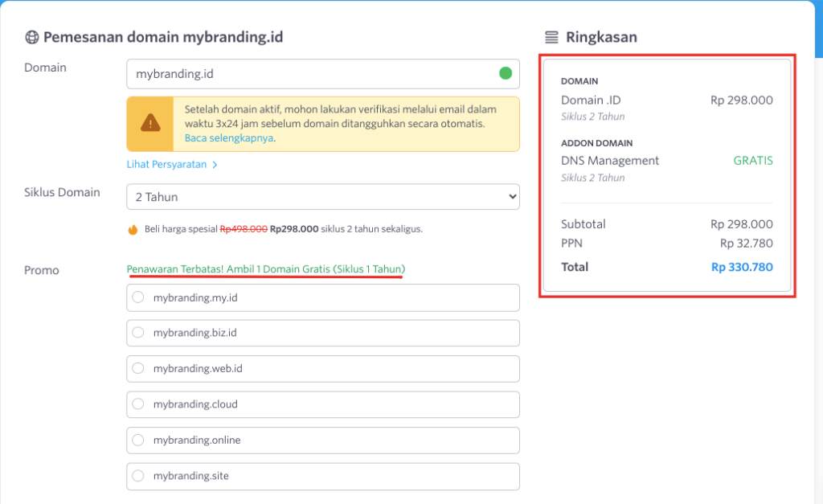
Task: Click the chevron after Lihat Persyaratan
Action: click(214, 164)
